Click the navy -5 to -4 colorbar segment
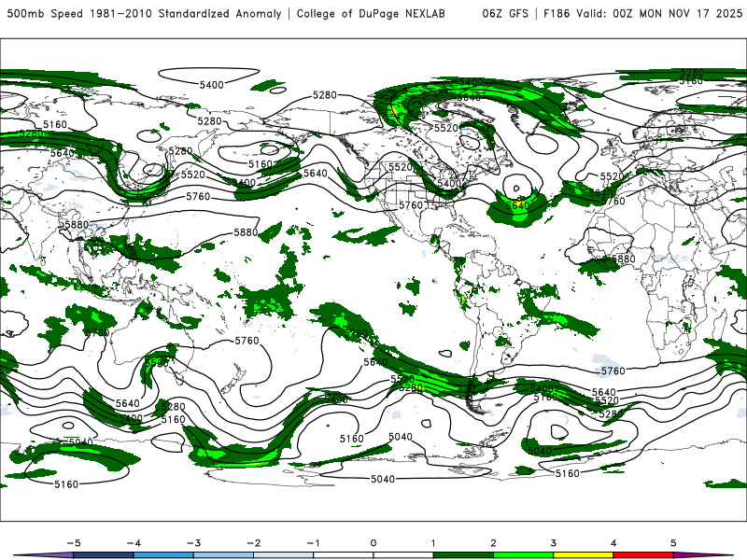The height and width of the screenshot is (560, 747). tap(104, 555)
